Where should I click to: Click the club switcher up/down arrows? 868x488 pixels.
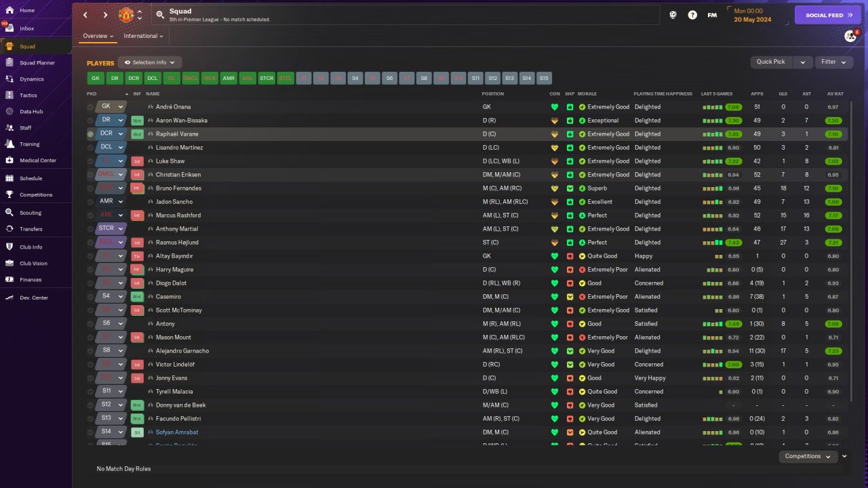coord(139,15)
